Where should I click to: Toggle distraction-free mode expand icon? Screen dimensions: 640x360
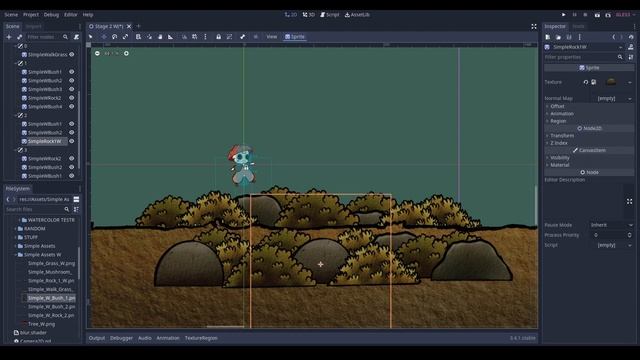(534, 26)
